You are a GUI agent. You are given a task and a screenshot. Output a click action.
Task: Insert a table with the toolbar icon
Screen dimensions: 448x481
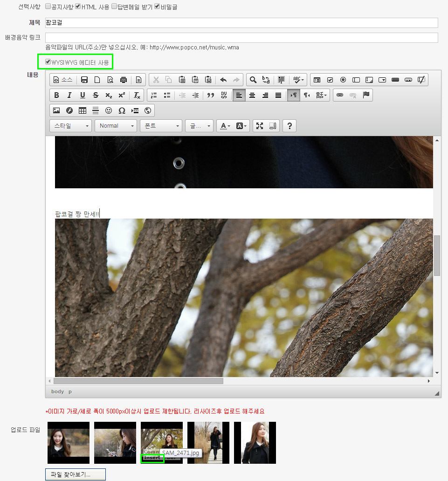(x=83, y=110)
